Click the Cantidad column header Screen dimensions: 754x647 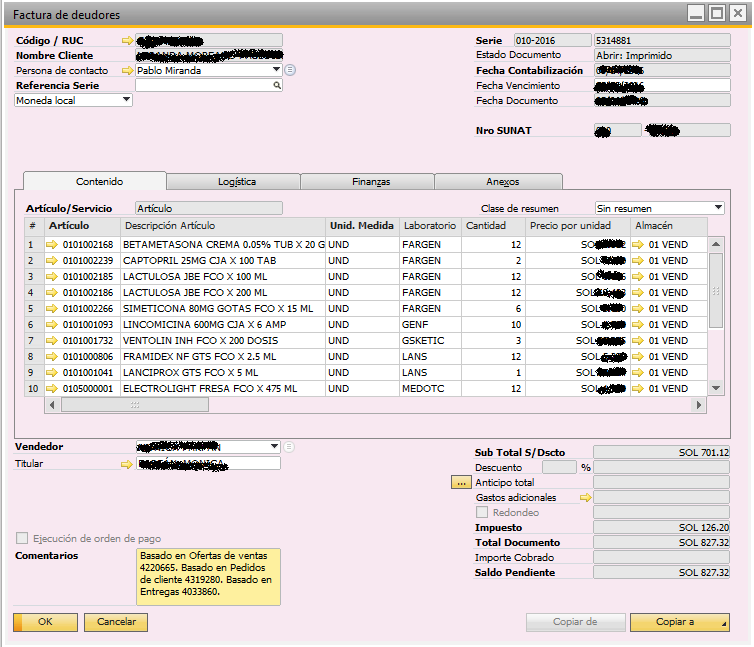pos(493,226)
